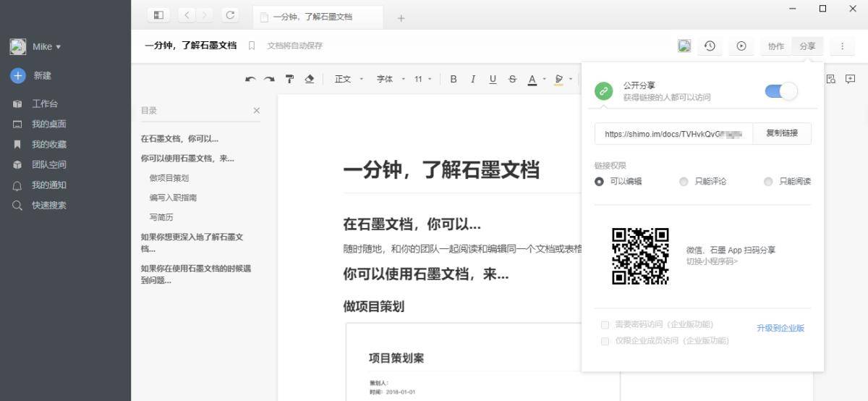Open the document version history clock icon
Viewport: 868px width, 401px height.
click(710, 46)
